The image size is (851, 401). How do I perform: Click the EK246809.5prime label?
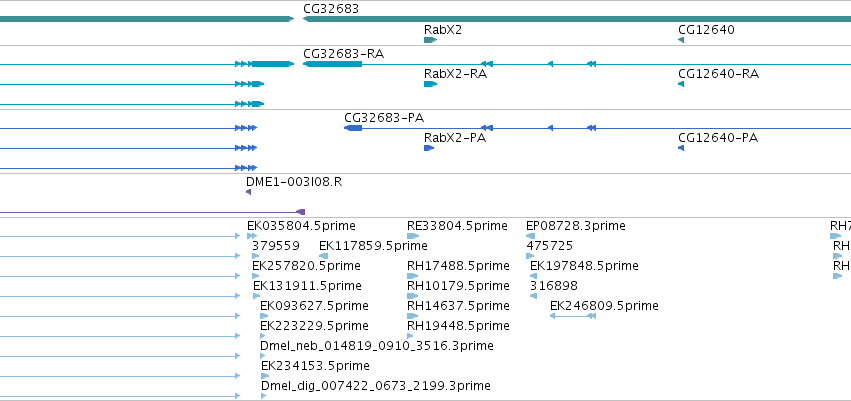tap(604, 305)
